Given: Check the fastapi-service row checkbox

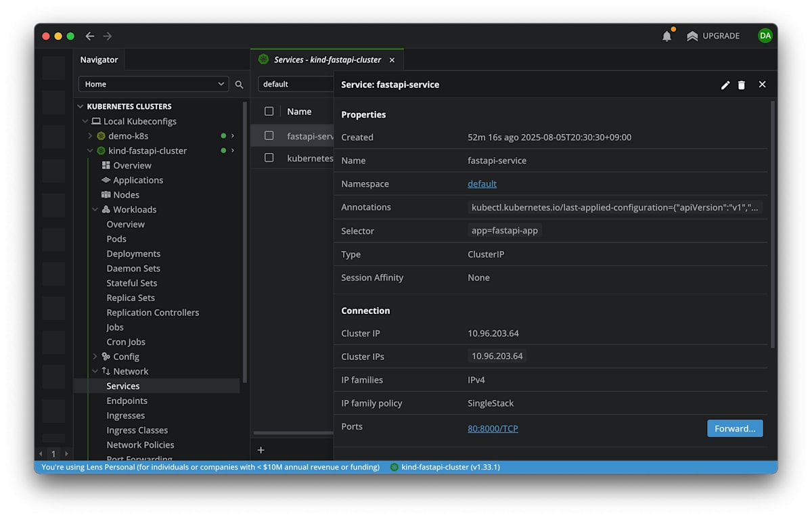Looking at the screenshot, I should pyautogui.click(x=269, y=135).
